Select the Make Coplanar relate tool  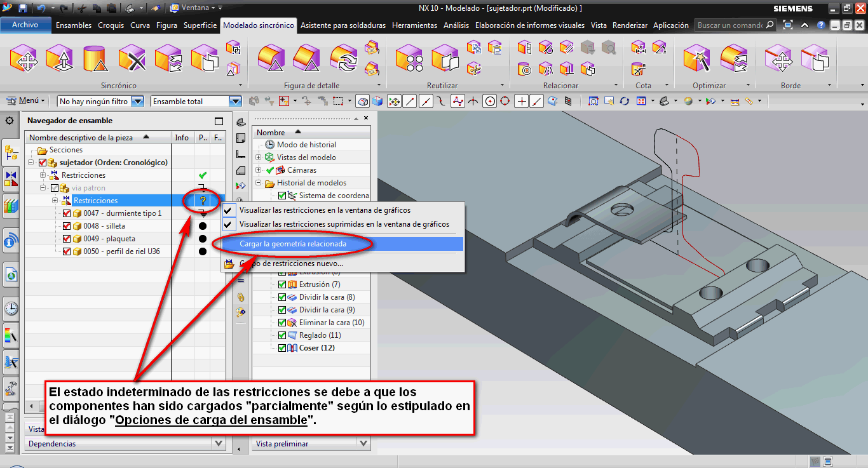525,48
